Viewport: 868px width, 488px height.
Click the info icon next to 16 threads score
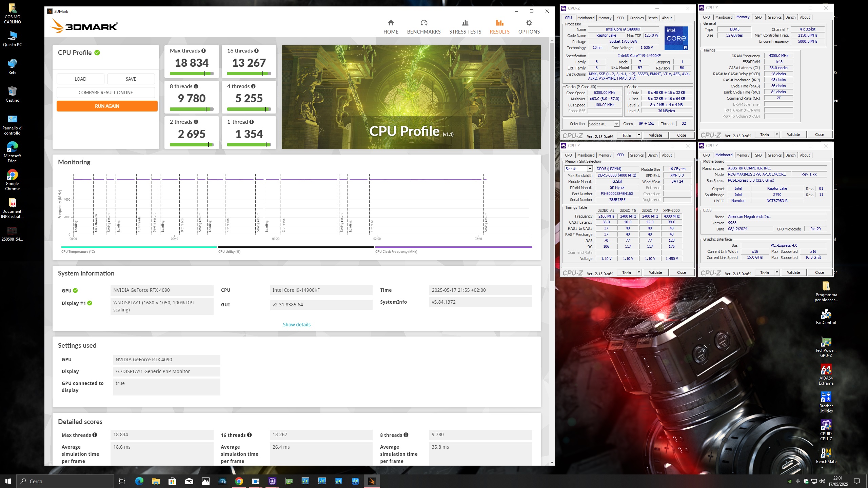pos(256,51)
